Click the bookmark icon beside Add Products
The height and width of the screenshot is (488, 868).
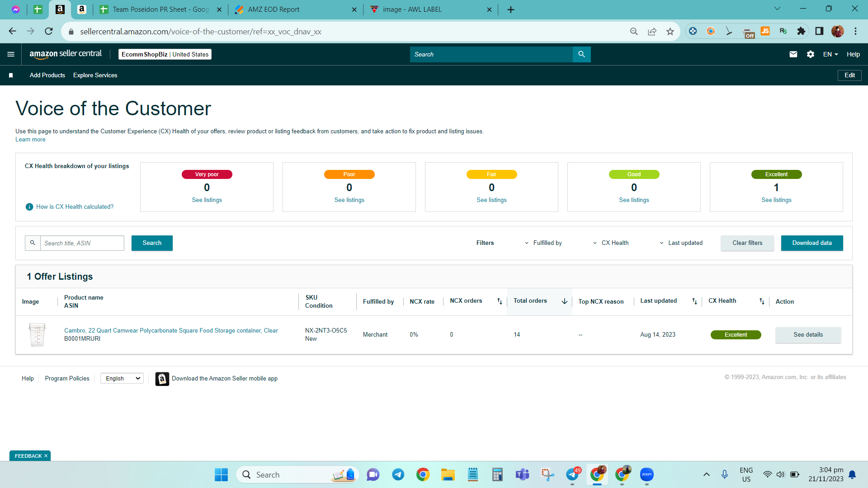11,75
